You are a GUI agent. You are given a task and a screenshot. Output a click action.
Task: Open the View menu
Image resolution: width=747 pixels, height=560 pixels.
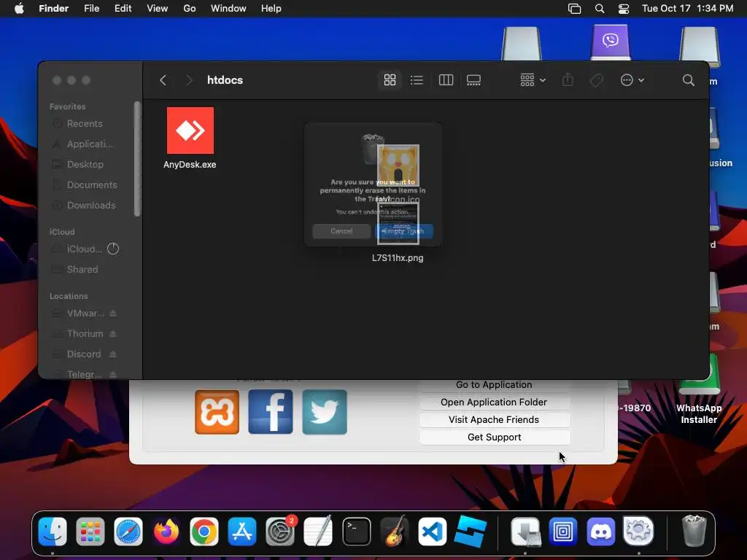coord(158,9)
